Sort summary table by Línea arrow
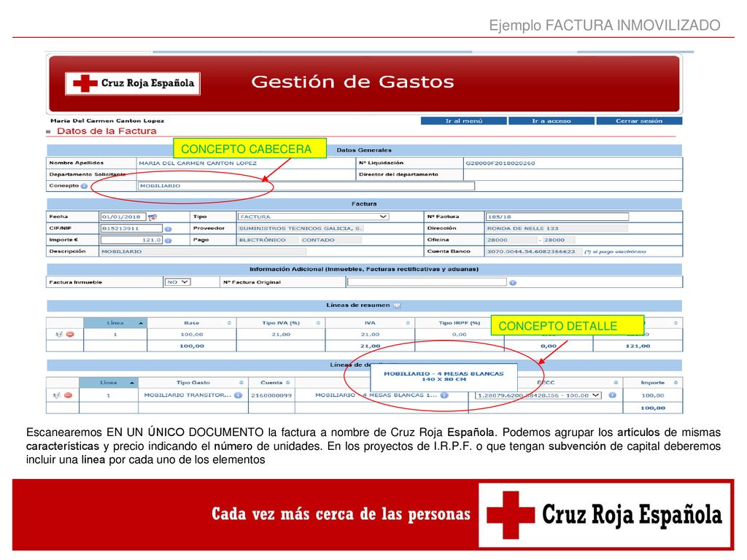The width and height of the screenshot is (747, 560). pyautogui.click(x=141, y=323)
